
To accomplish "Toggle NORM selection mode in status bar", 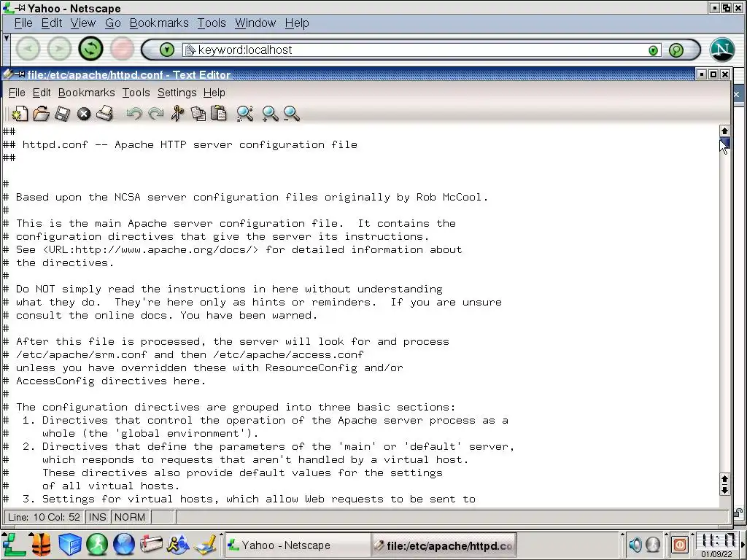I will (130, 517).
